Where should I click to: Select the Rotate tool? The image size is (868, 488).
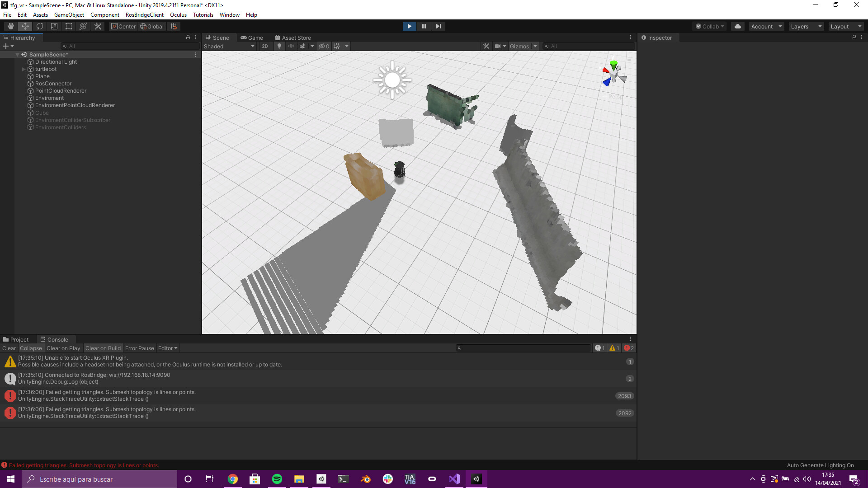[40, 26]
